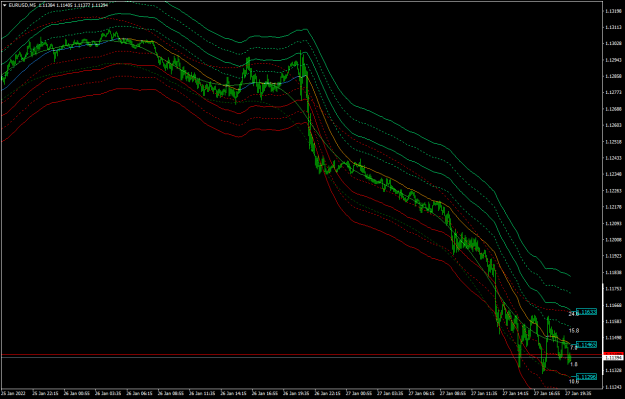Screen dimensions: 625x399
Task: Click the one-click trading triangle beside EURUSD
Action: (4, 5)
